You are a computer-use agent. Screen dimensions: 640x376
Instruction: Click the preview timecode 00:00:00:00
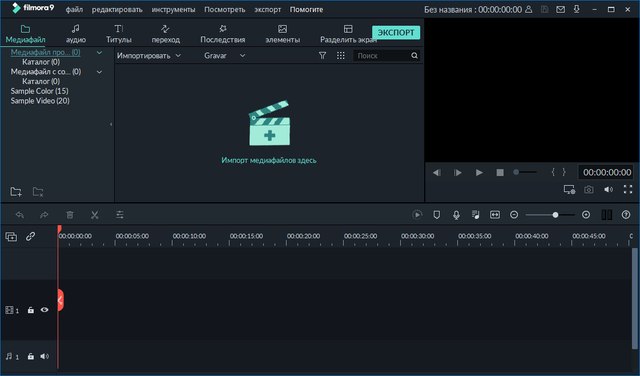(607, 172)
